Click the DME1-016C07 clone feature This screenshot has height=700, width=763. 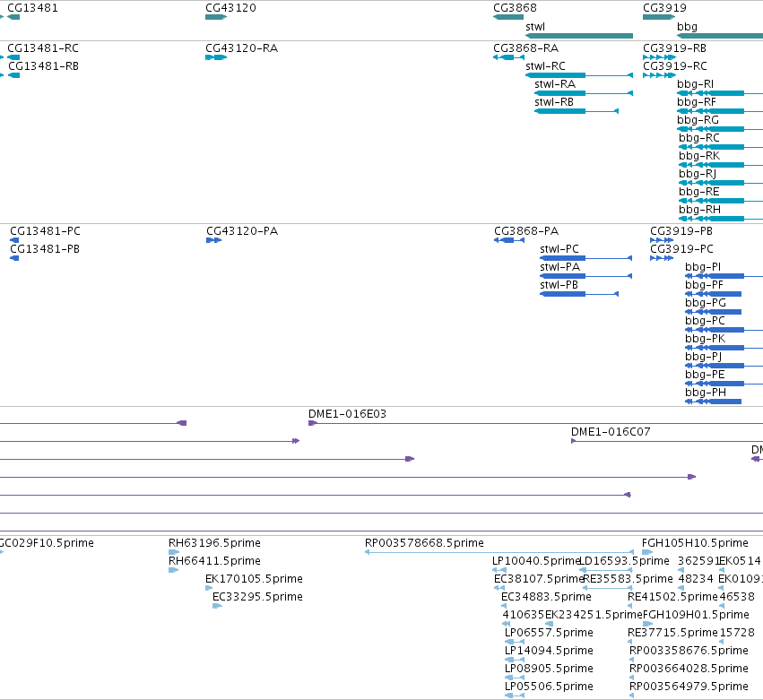[667, 441]
